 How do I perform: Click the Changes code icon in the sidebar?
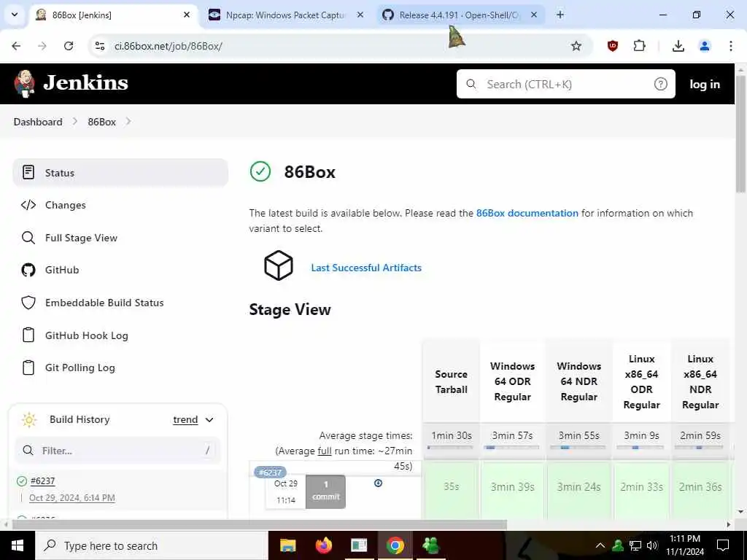(28, 205)
